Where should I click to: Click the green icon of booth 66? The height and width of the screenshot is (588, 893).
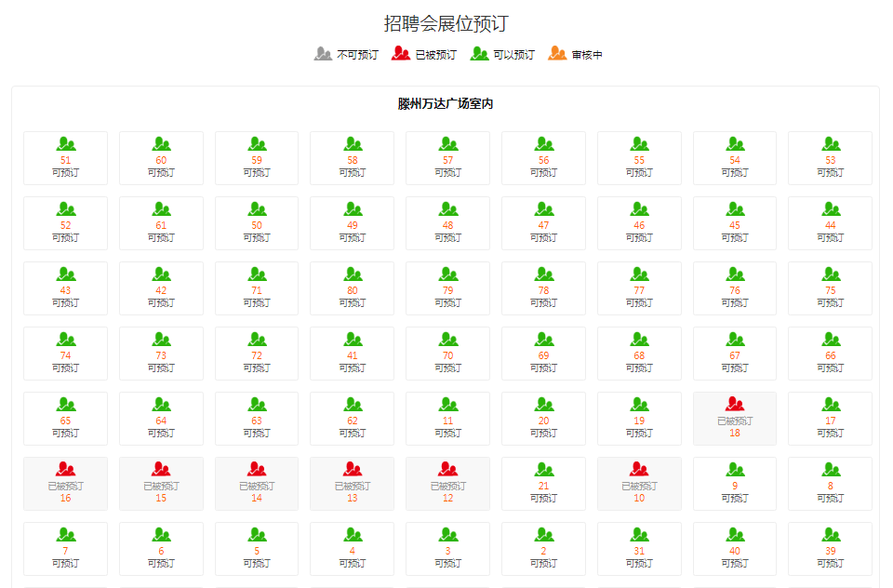click(x=832, y=340)
